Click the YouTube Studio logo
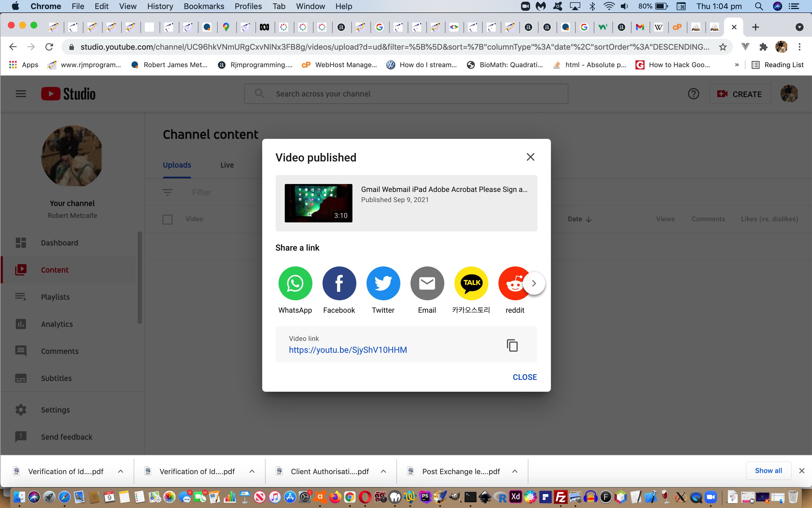Screen dimensions: 812x508 point(68,94)
